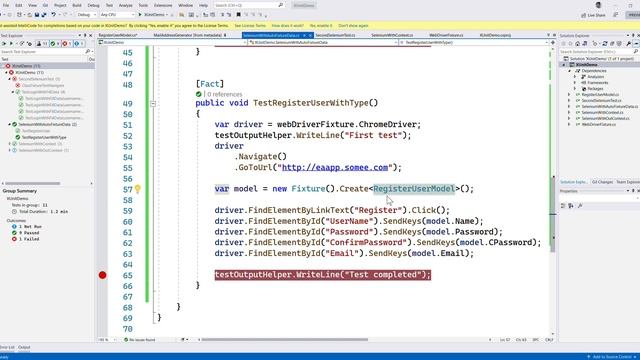Select TestRegisterUserWithType in Test Explorer

click(x=44, y=138)
